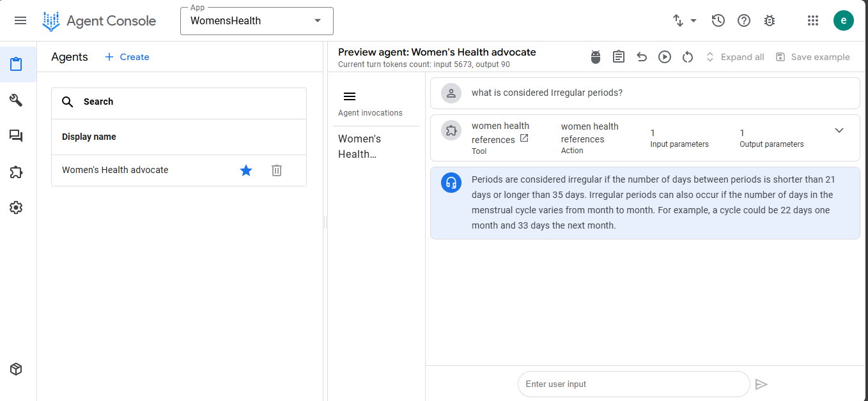
Task: Open the Tools wrench sidebar icon
Action: coord(17,100)
